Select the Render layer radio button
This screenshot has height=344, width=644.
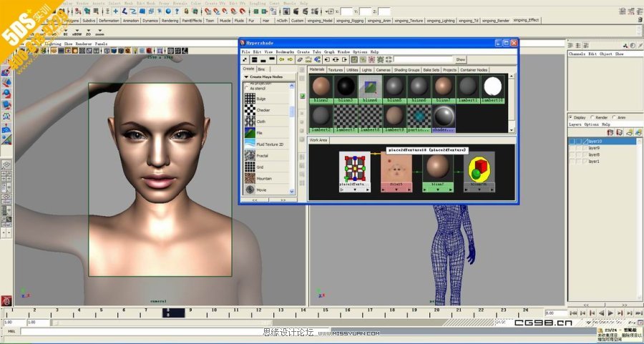tap(593, 117)
